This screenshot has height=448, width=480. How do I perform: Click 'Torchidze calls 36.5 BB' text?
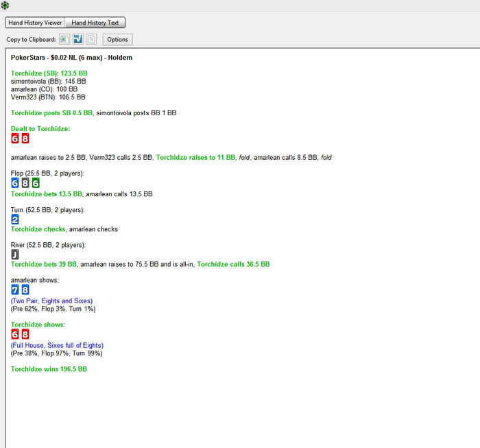coord(233,264)
